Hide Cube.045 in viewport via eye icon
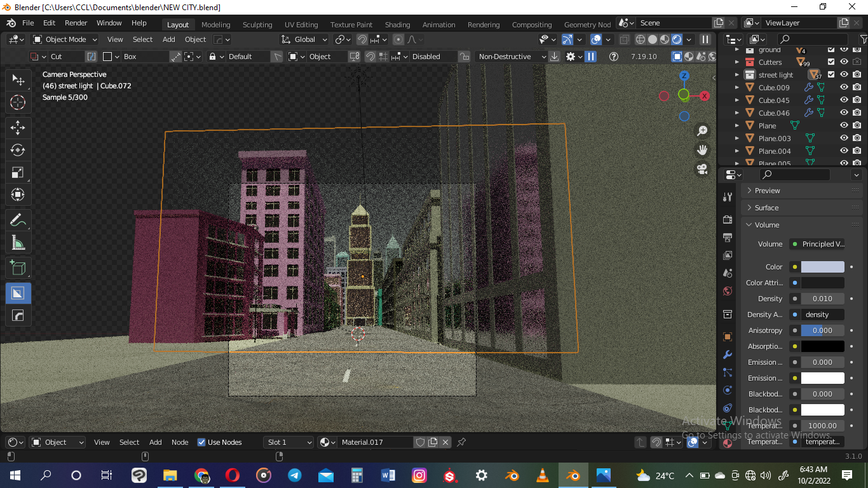 pyautogui.click(x=844, y=100)
